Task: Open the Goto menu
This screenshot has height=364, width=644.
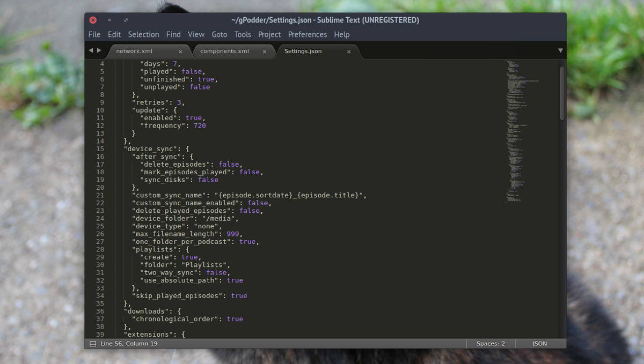Action: coord(219,34)
